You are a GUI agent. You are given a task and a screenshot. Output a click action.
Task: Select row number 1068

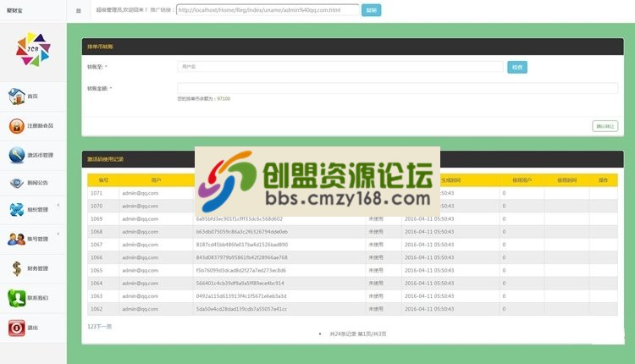tap(97, 232)
